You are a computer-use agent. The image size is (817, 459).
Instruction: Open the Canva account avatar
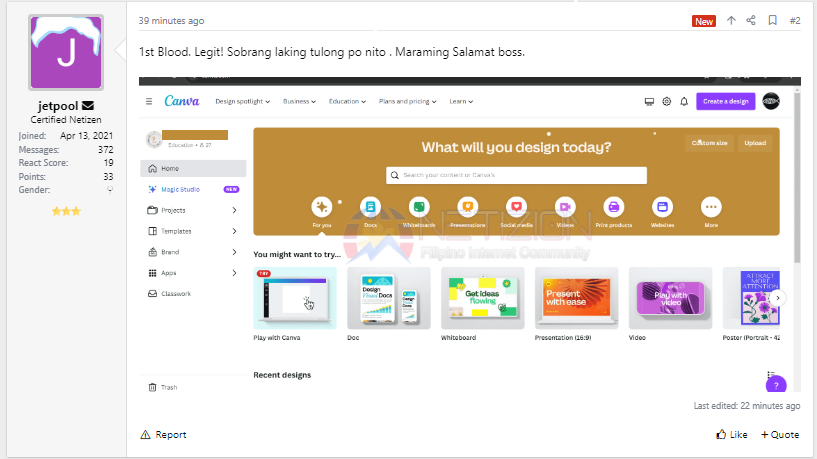point(771,101)
